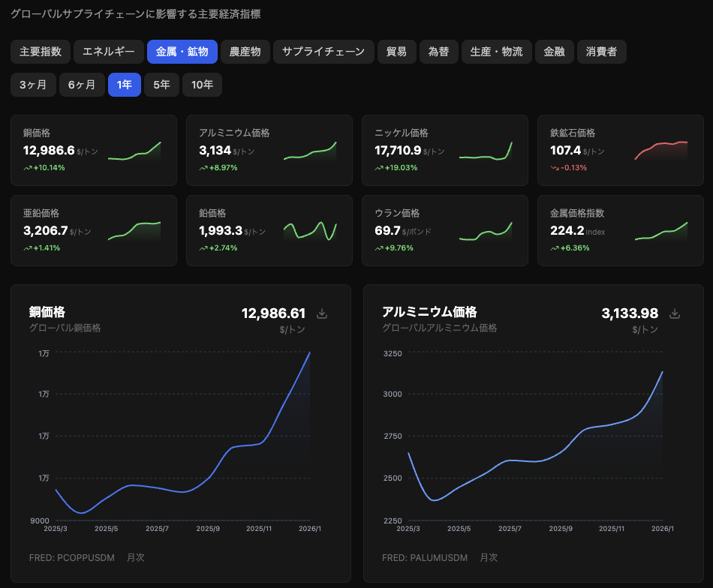Viewport: 713px width, 588px height.
Task: Open the 為替 category tab
Action: click(x=438, y=52)
